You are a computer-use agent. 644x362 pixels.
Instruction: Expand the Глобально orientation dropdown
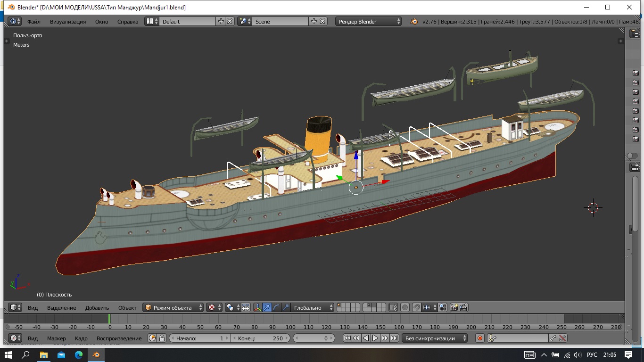coord(312,307)
